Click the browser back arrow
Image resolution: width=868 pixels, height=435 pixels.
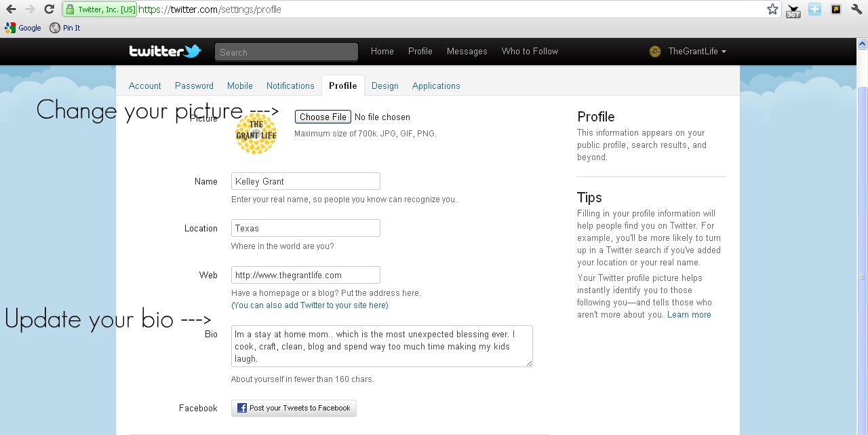[x=11, y=9]
